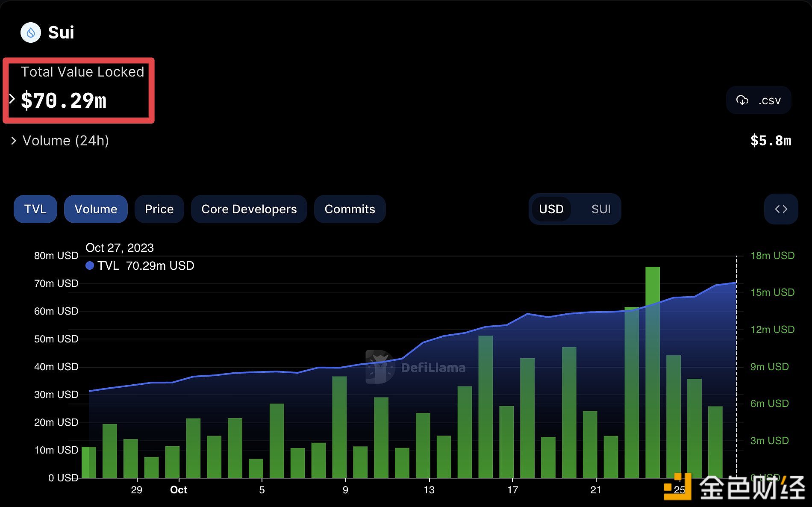This screenshot has width=812, height=507.
Task: Click the blue TVL legend dot
Action: click(x=90, y=265)
